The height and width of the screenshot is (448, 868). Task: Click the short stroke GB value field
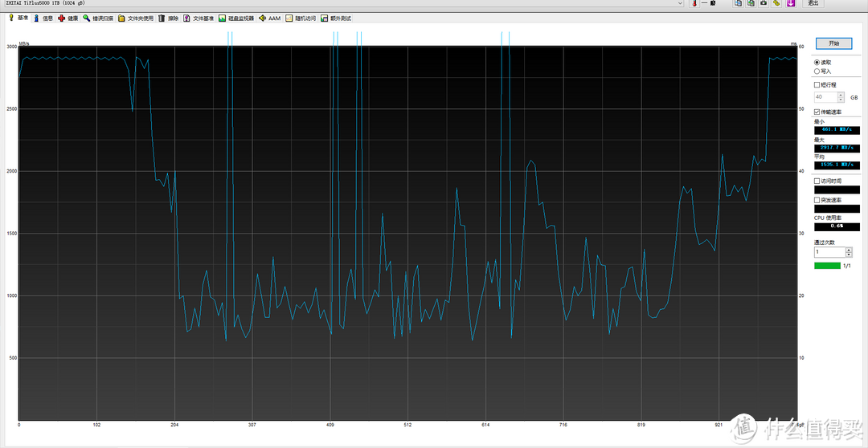825,97
